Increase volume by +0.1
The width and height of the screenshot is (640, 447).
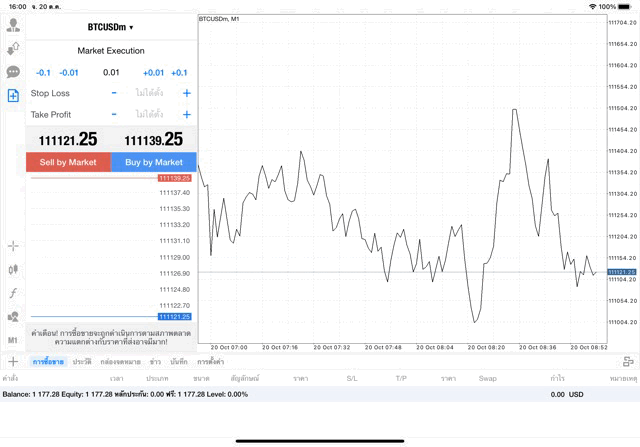tap(180, 72)
